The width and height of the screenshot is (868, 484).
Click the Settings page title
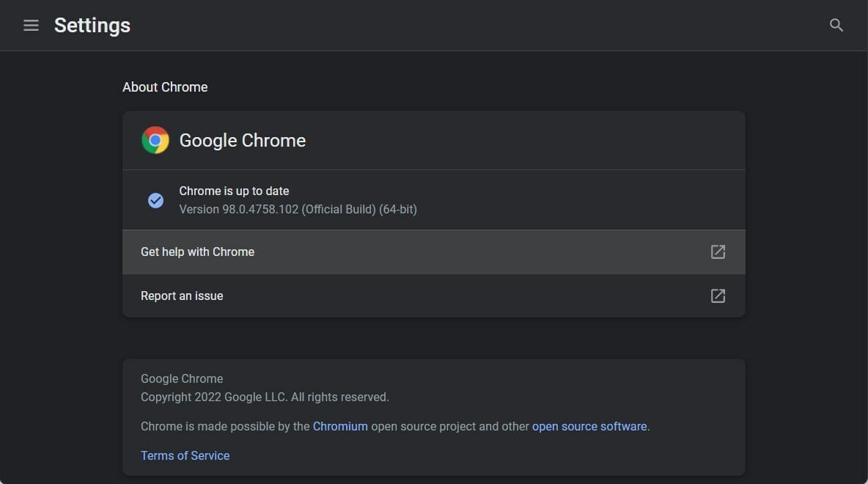[92, 25]
